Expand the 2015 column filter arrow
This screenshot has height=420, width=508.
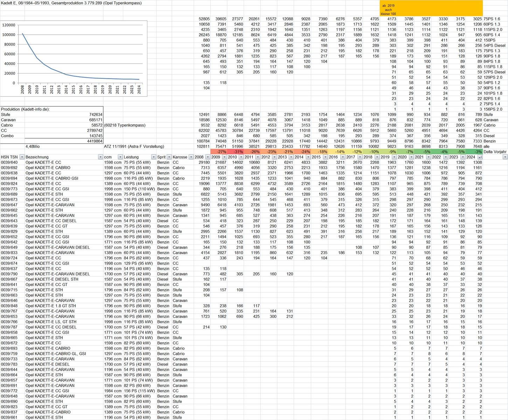[x=325, y=157]
